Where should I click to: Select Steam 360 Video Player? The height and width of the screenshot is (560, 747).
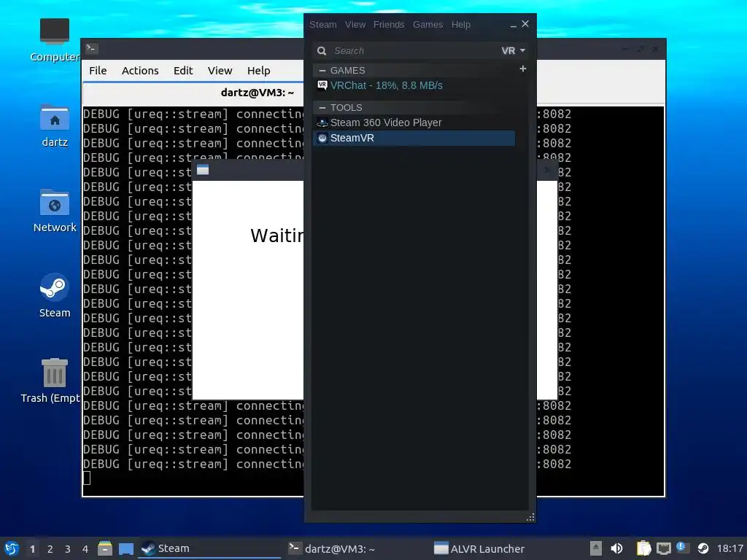click(x=414, y=122)
